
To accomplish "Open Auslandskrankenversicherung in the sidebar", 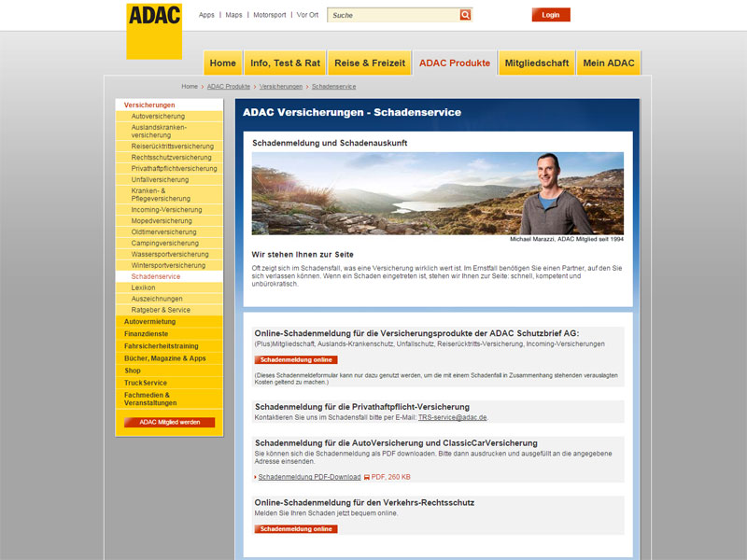I will [x=169, y=131].
